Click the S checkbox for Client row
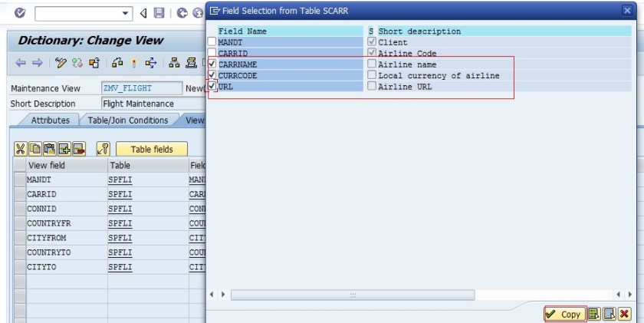This screenshot has height=323, width=644. click(x=372, y=41)
